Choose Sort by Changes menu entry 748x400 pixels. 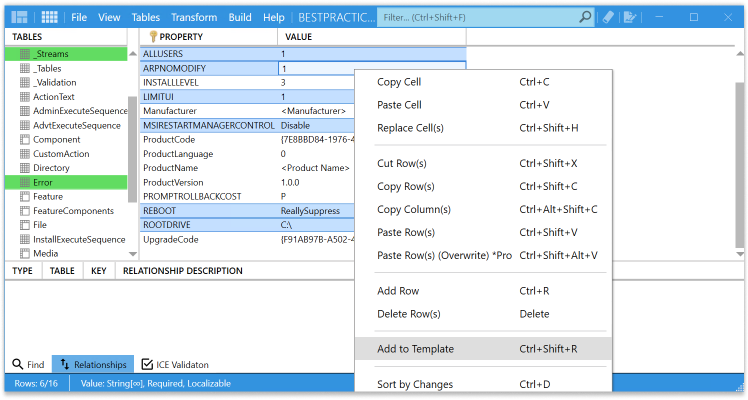coord(483,384)
